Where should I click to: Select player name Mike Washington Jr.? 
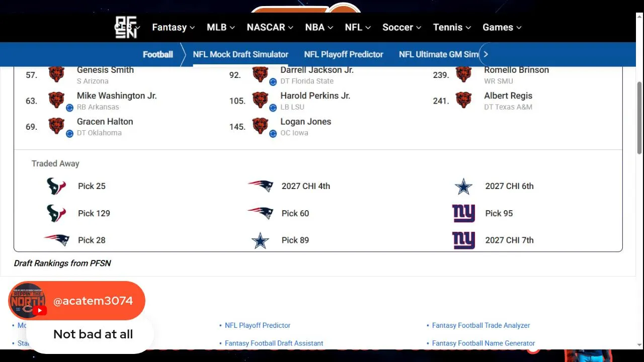(x=117, y=96)
